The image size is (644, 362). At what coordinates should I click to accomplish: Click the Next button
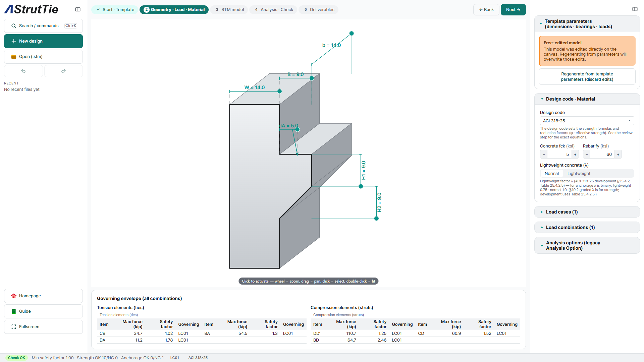pos(513,10)
